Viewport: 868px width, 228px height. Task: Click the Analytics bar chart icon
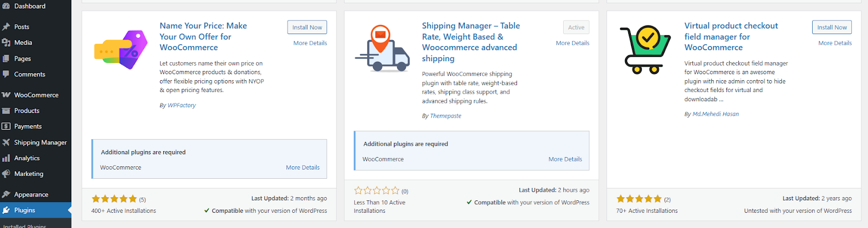click(6, 158)
